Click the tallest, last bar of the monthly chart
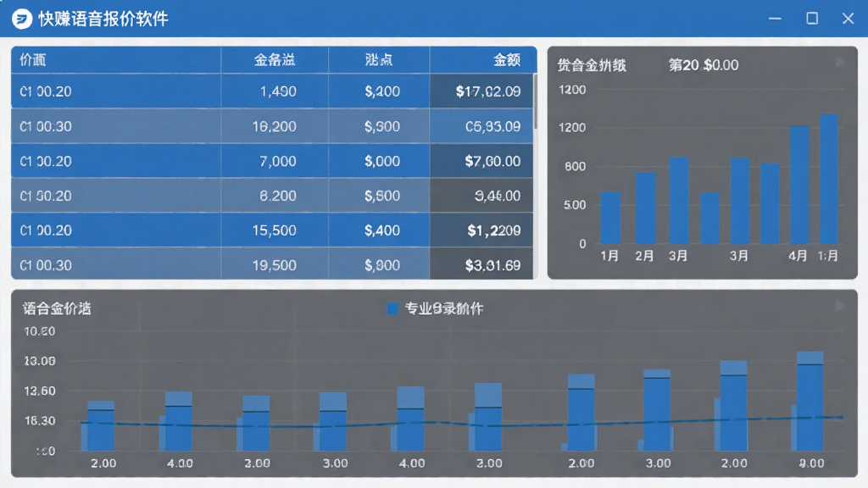The width and height of the screenshot is (868, 488). pos(829,180)
